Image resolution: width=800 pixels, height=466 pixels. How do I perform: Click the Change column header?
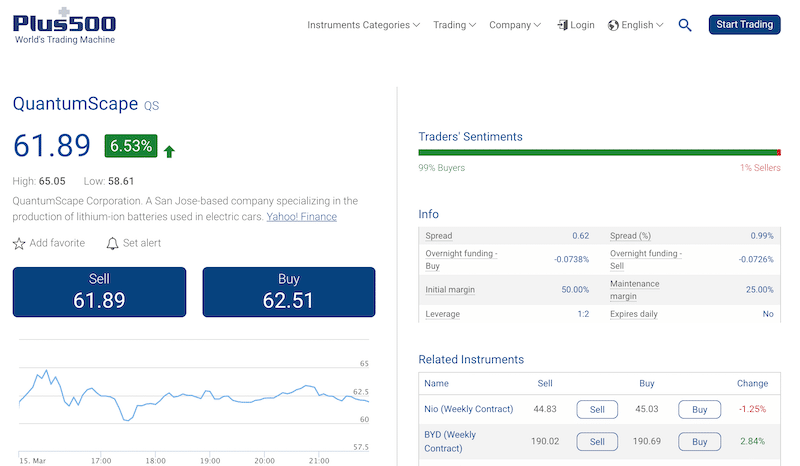pyautogui.click(x=753, y=383)
